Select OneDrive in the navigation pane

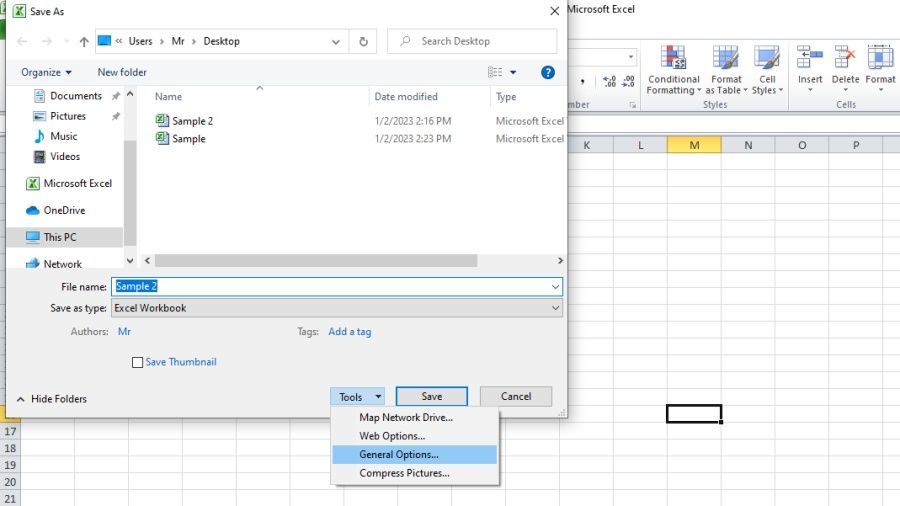[64, 210]
